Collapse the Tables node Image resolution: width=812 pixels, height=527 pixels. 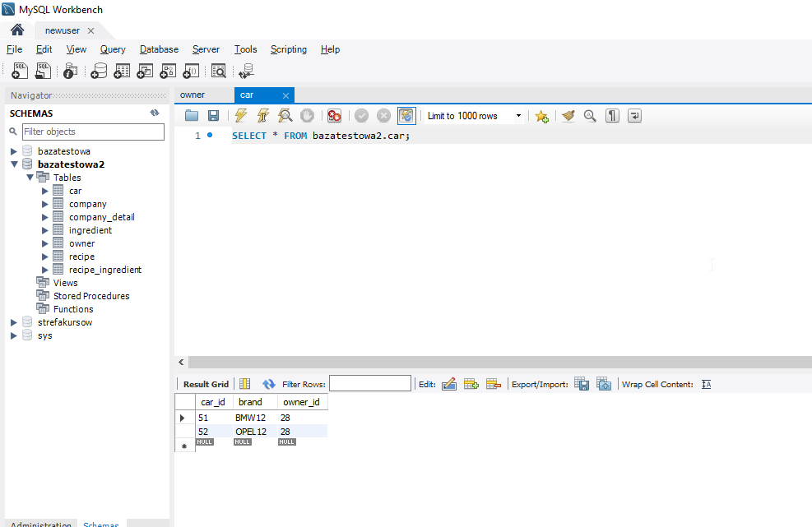tap(30, 178)
